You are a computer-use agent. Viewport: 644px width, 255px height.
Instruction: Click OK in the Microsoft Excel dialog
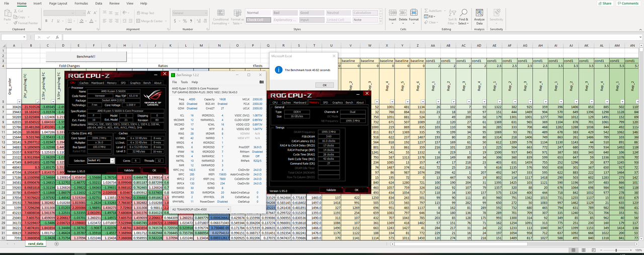point(325,85)
